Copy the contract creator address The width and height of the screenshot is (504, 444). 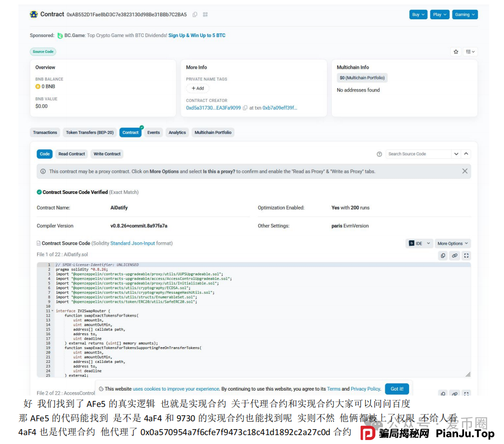[x=245, y=107]
